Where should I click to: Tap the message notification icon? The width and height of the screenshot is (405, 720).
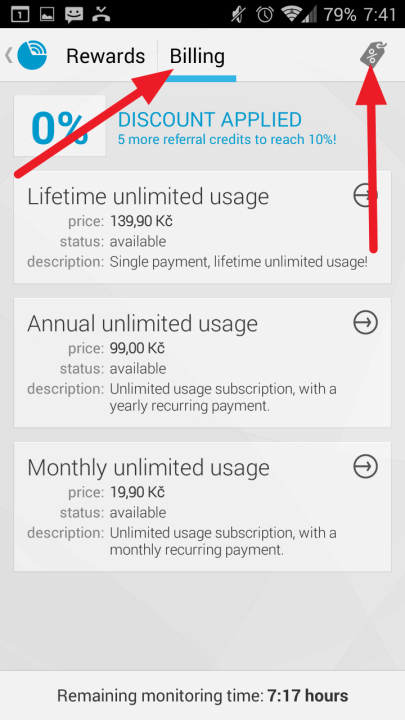(x=74, y=15)
